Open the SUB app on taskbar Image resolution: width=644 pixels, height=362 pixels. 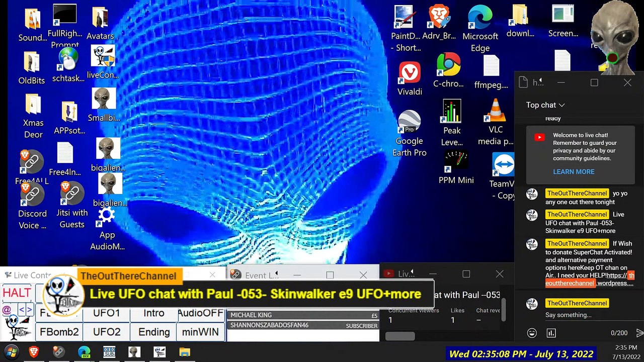point(109,352)
